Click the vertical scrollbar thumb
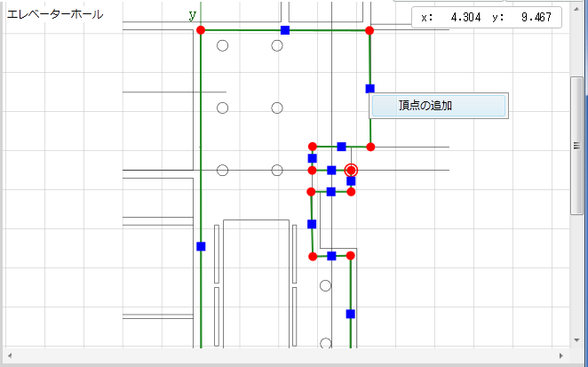The width and height of the screenshot is (588, 367). 576,145
